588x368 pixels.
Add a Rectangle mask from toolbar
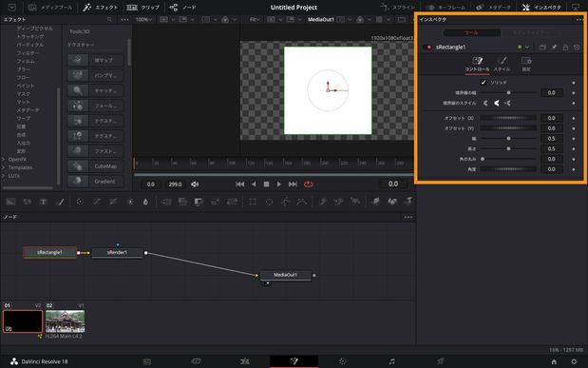pyautogui.click(x=253, y=202)
